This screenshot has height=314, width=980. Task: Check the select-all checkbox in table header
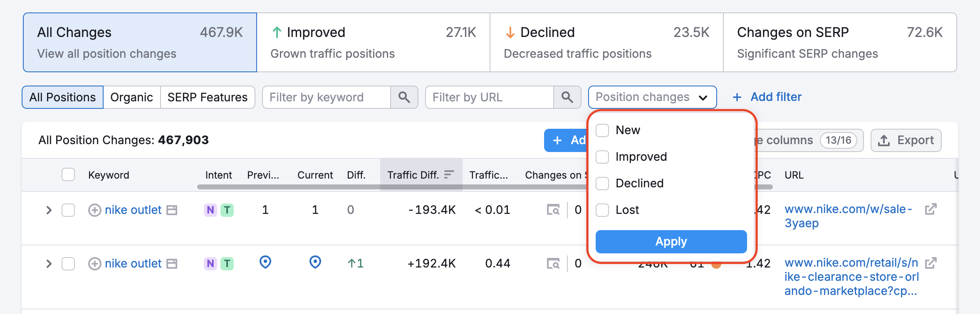click(x=68, y=174)
